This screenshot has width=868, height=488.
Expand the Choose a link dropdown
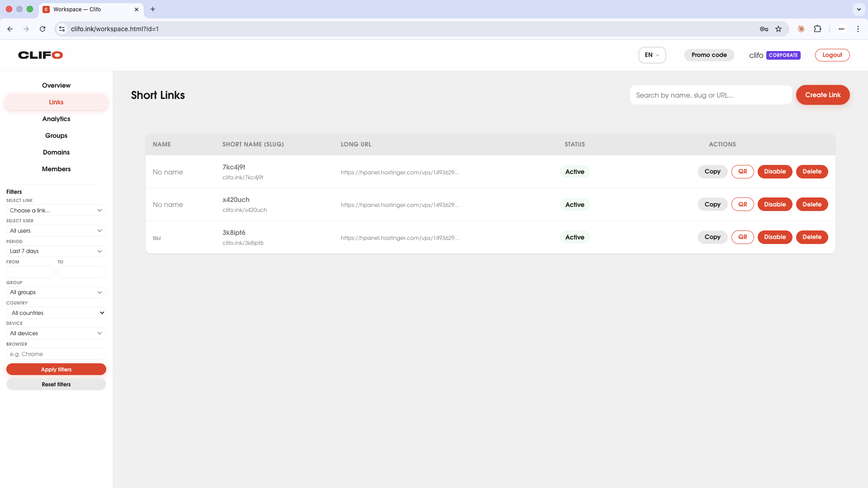coord(56,211)
